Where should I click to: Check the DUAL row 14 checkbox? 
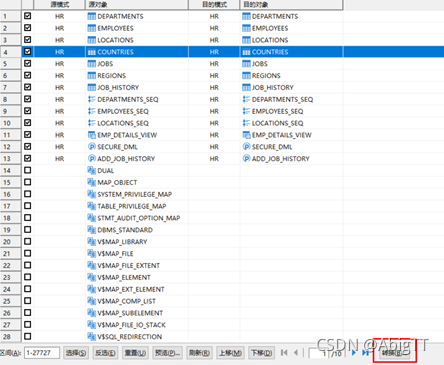[x=28, y=170]
